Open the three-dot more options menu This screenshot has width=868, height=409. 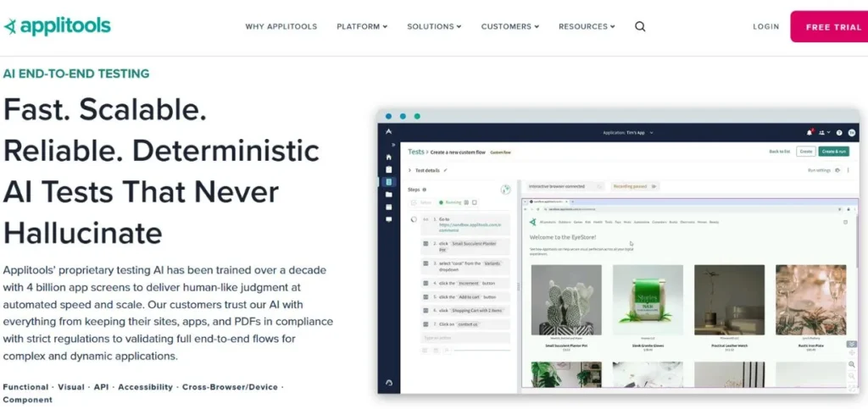coord(849,170)
